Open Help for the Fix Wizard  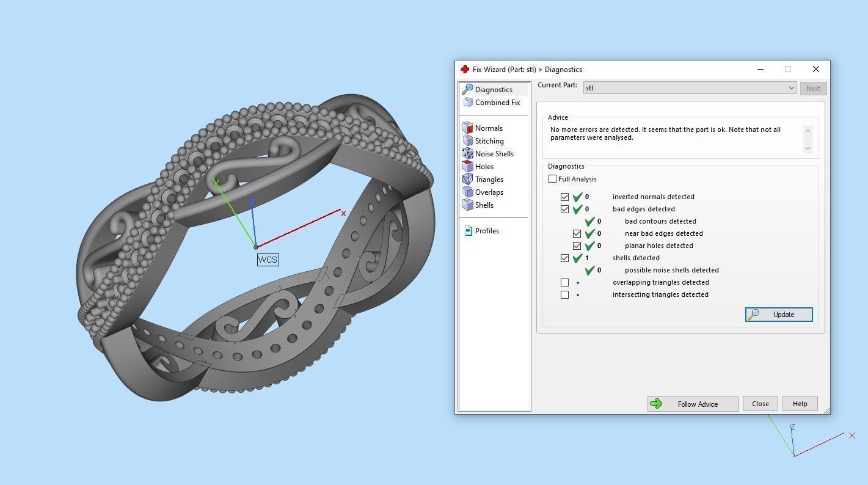(x=800, y=404)
